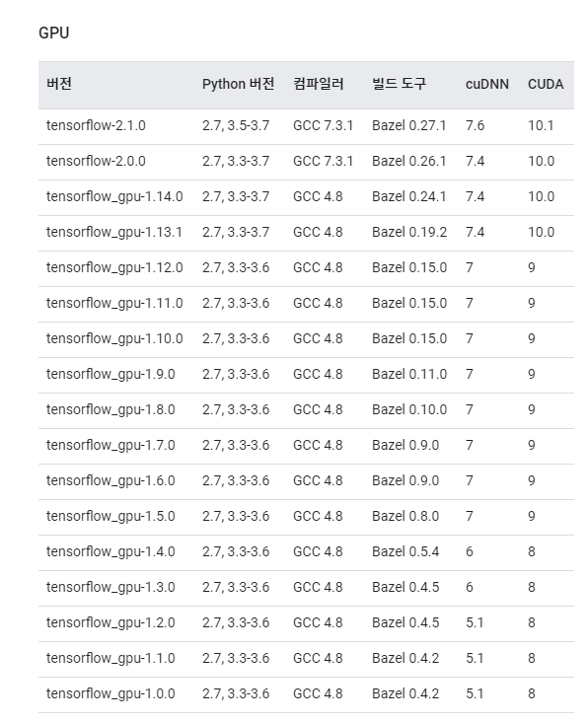Click the 'Bazel 0.27.1' cell
This screenshot has height=723, width=588.
409,125
